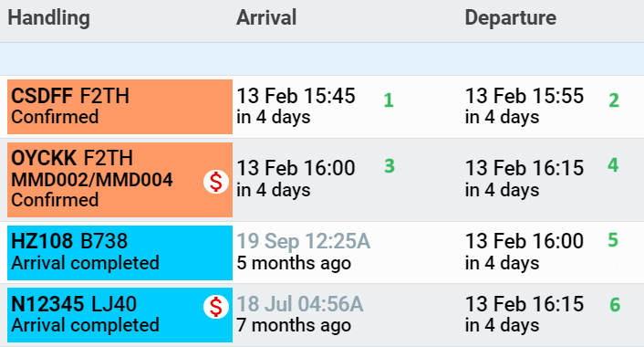The image size is (644, 347).
Task: Click green marker number 2
Action: pos(614,100)
